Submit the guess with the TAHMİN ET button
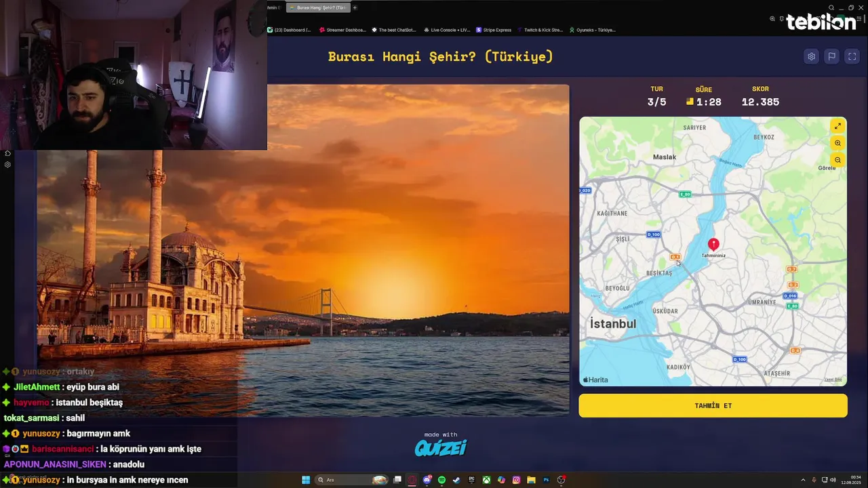The height and width of the screenshot is (488, 868). [713, 405]
